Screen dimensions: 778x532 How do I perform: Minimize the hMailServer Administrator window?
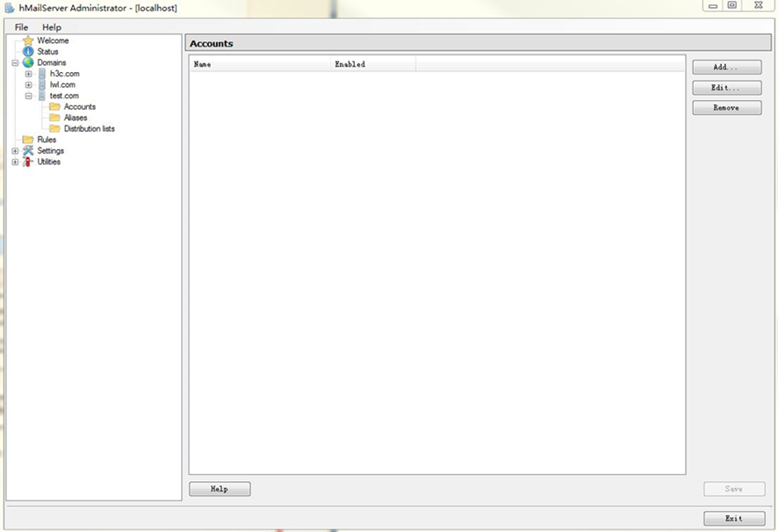[713, 5]
